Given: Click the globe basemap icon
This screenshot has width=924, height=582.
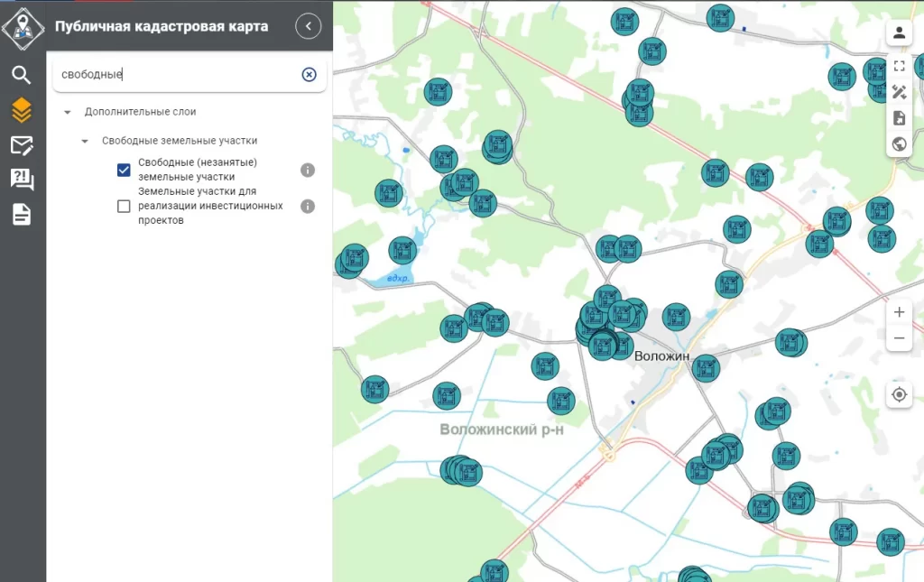Looking at the screenshot, I should point(899,143).
